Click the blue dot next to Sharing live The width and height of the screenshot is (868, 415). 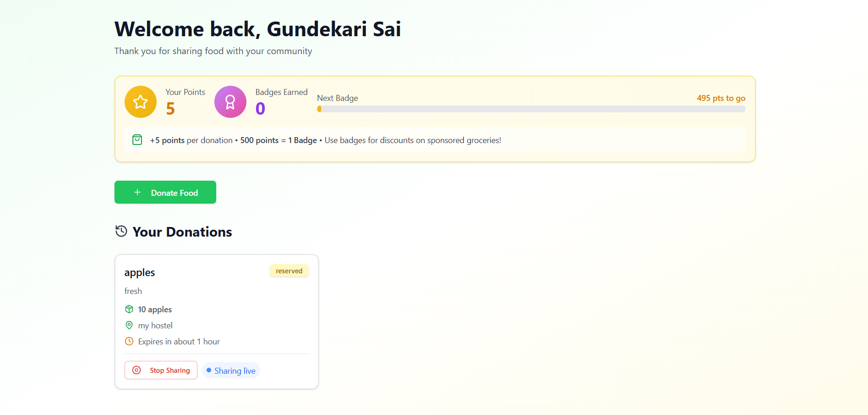[209, 370]
